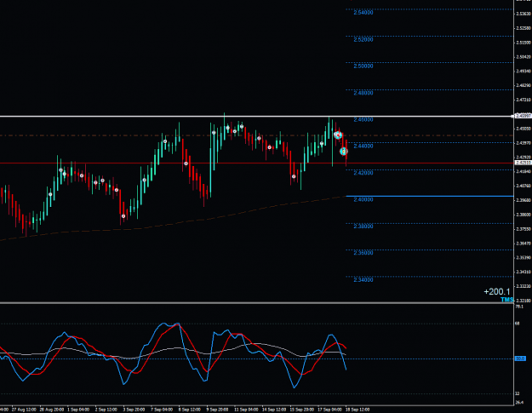
Task: Click the 2.54000 price level label
Action: coord(363,13)
